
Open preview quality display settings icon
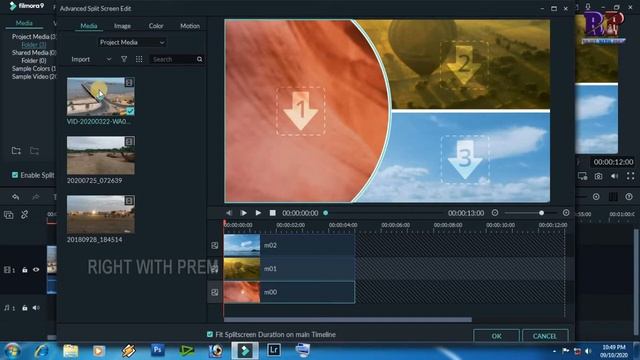(x=582, y=176)
